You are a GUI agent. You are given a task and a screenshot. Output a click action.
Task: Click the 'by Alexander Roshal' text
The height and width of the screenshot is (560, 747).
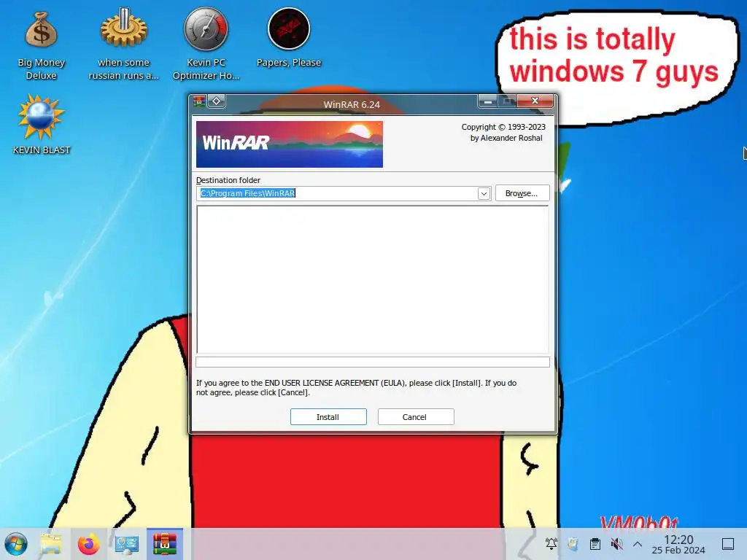tap(506, 138)
